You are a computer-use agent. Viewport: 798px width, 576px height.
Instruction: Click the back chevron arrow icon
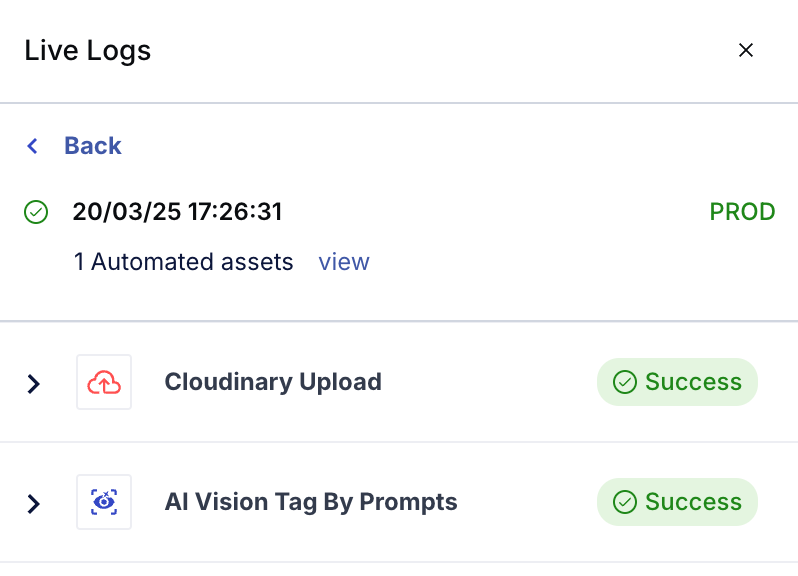pos(33,146)
